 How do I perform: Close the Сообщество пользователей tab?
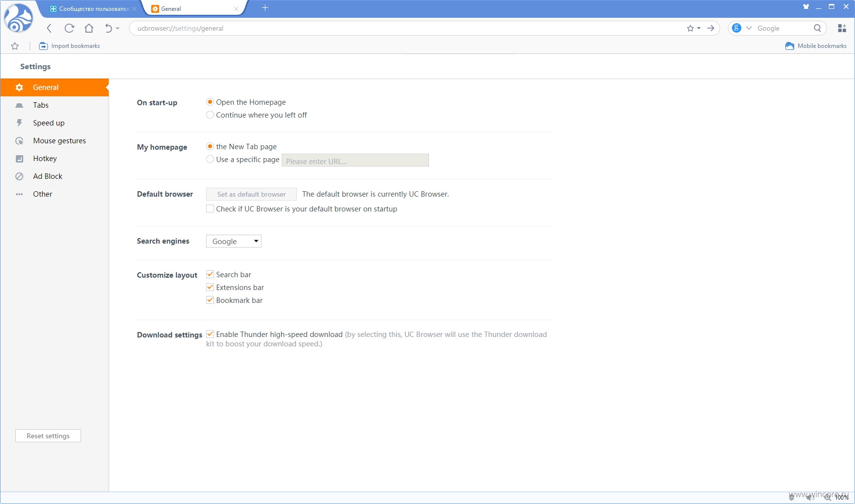(x=134, y=9)
